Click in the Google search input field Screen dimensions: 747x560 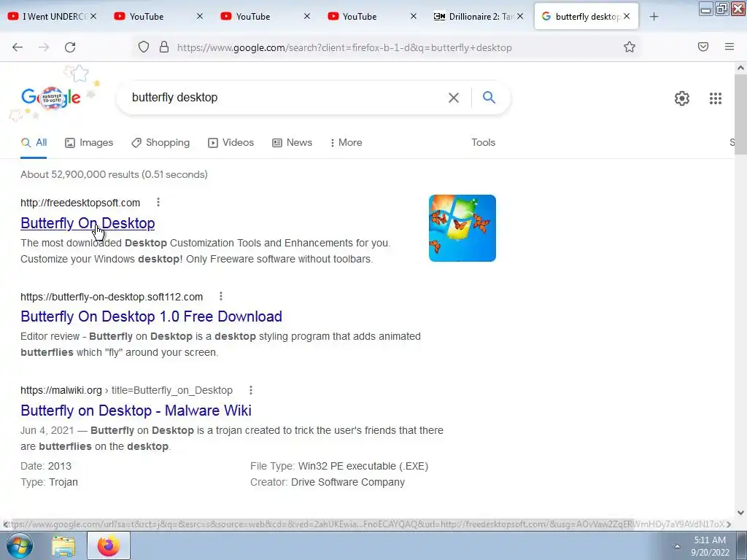click(x=286, y=98)
